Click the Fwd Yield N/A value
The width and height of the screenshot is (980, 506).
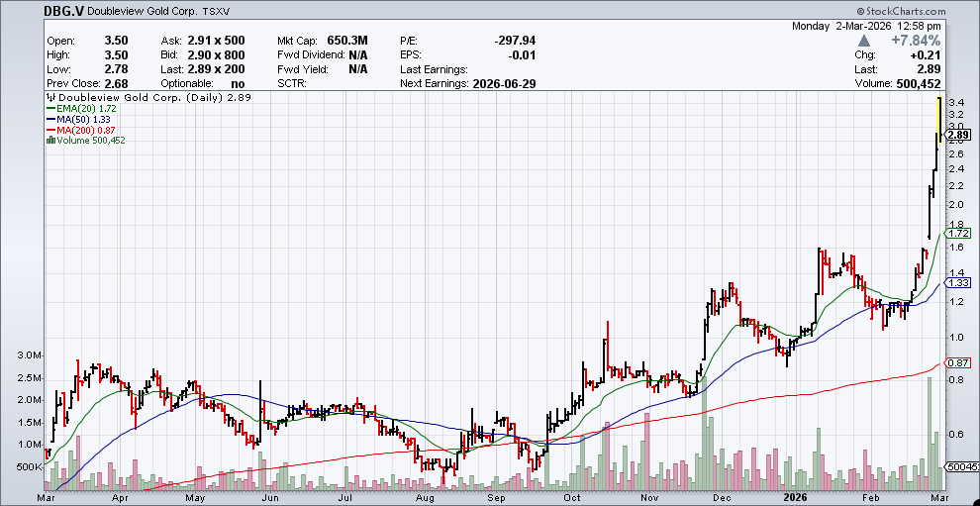(x=358, y=69)
